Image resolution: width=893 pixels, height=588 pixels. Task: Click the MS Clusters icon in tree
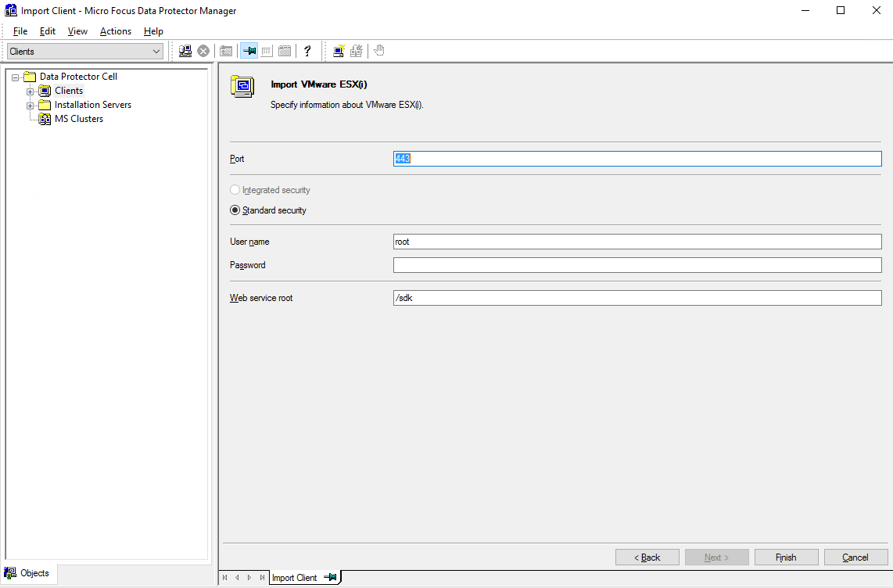tap(45, 119)
